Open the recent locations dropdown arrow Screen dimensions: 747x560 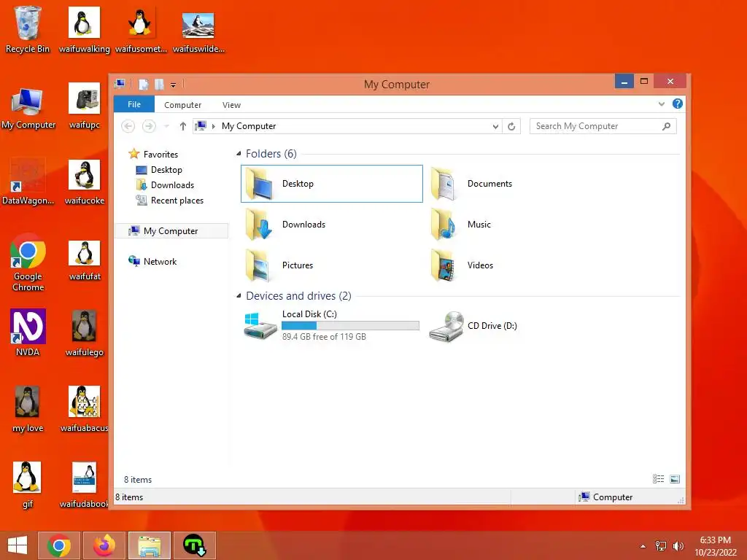166,126
